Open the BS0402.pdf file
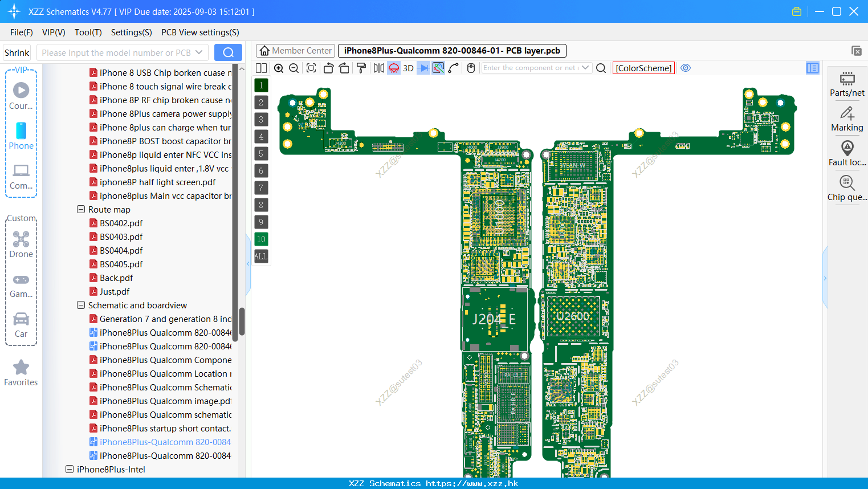Viewport: 868px width, 489px height. (121, 223)
